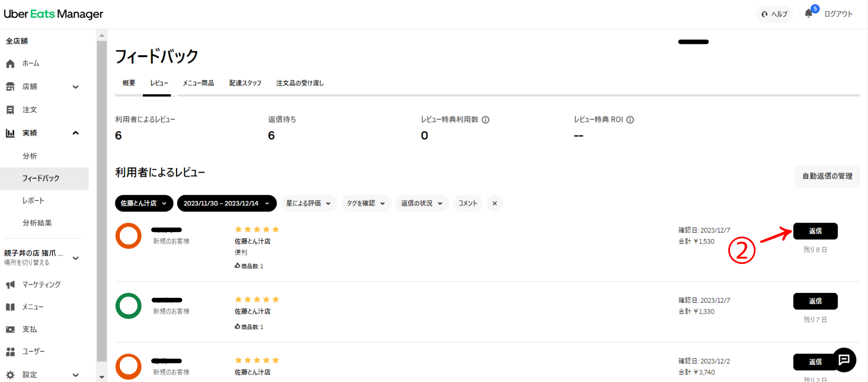Click 返信 for the ¥1,530 review
The image size is (868, 382).
pos(815,231)
